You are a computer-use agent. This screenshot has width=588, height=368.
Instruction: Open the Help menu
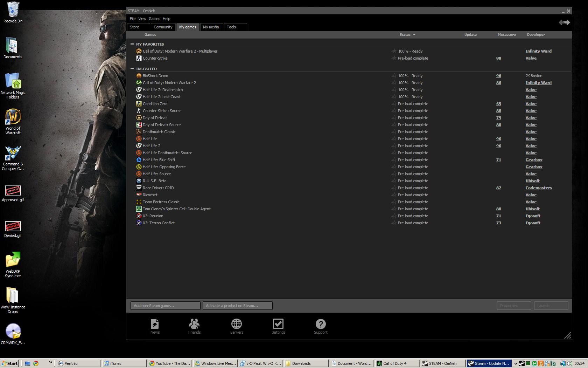point(167,19)
